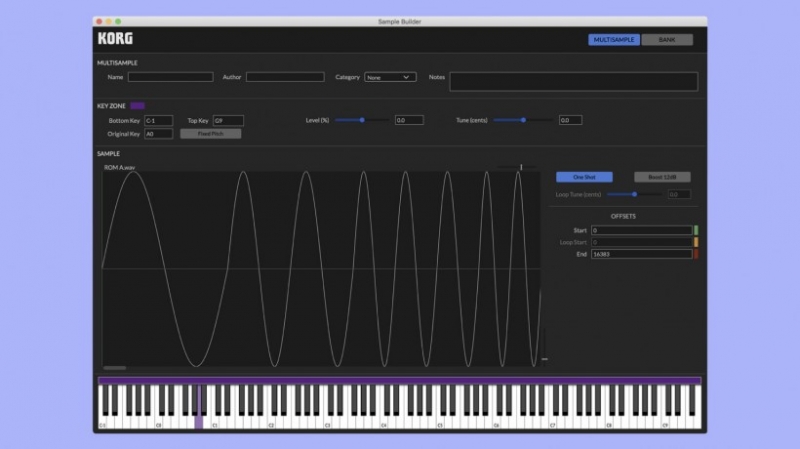
Task: Click the vertical zoom handle right of waveform
Action: pos(544,359)
